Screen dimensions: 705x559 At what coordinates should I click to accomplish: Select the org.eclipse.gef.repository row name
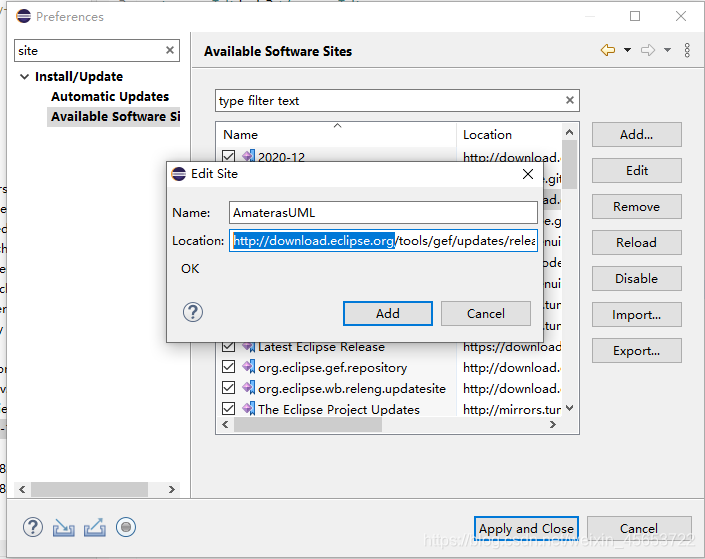coord(332,367)
